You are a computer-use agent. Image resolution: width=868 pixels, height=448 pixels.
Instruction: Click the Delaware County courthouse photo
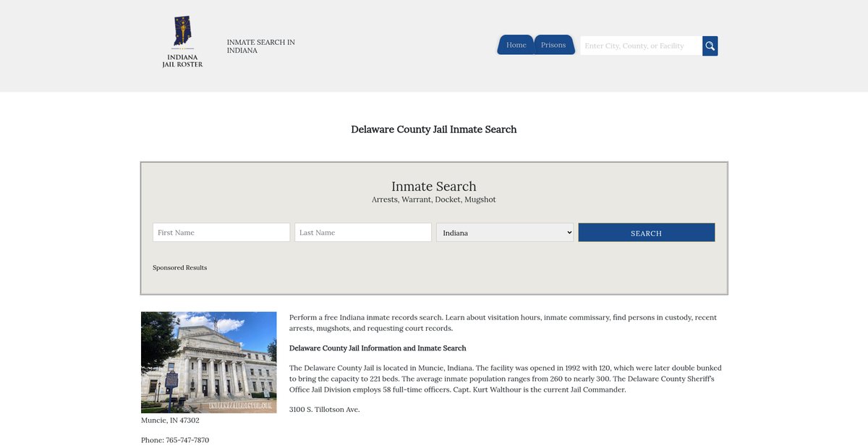pyautogui.click(x=208, y=362)
